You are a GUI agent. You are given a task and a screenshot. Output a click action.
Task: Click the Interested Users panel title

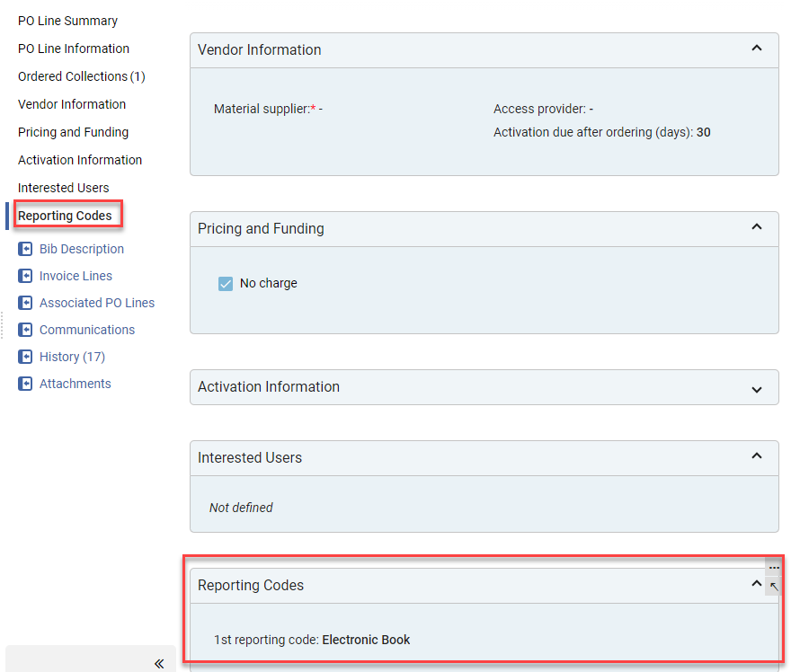pyautogui.click(x=250, y=458)
